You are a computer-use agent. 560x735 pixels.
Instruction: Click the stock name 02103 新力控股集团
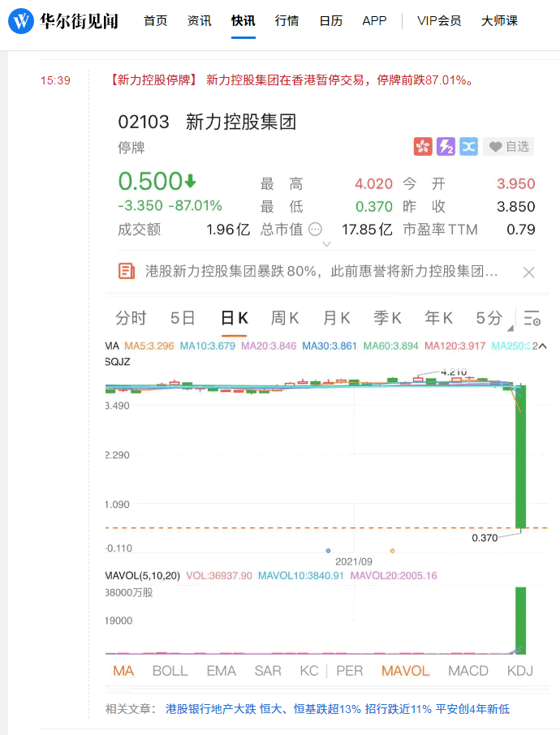207,122
